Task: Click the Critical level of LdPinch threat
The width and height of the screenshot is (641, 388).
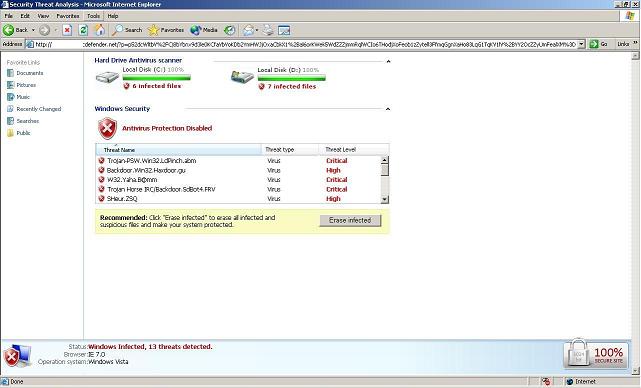Action: (337, 161)
